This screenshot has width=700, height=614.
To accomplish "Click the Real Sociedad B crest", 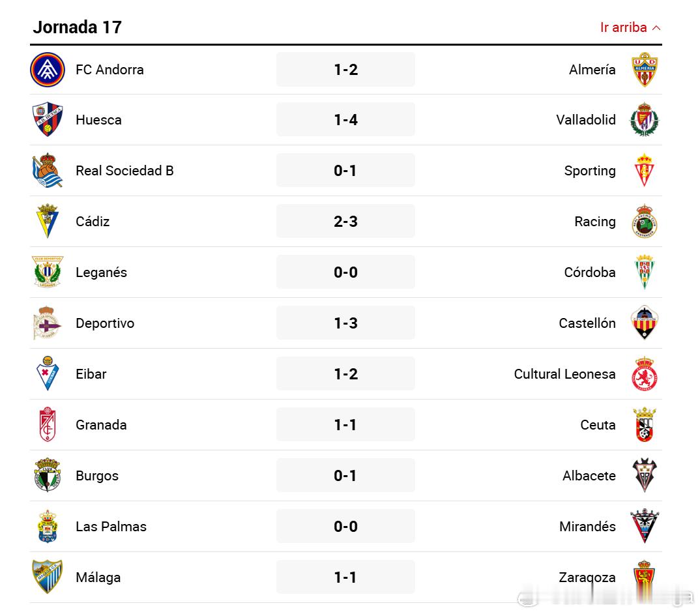I will click(x=48, y=171).
